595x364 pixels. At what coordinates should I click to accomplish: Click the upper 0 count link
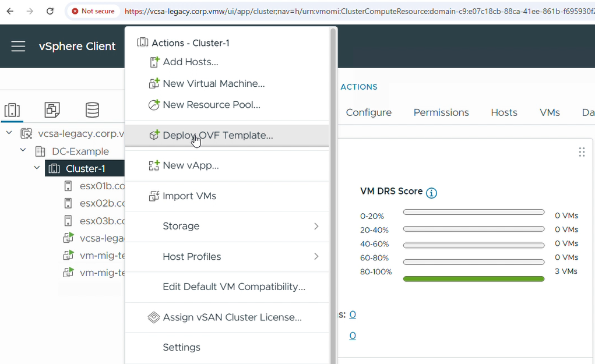click(x=353, y=314)
